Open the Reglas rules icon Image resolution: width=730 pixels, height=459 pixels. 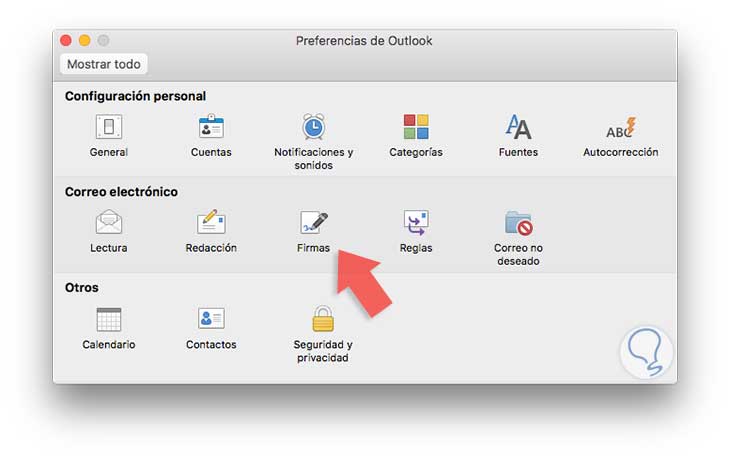[416, 222]
